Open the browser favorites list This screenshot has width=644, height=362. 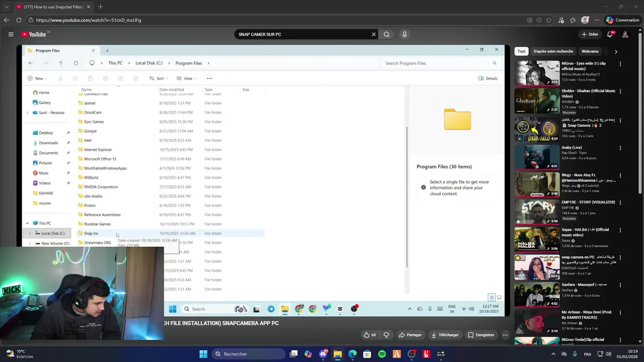573,20
